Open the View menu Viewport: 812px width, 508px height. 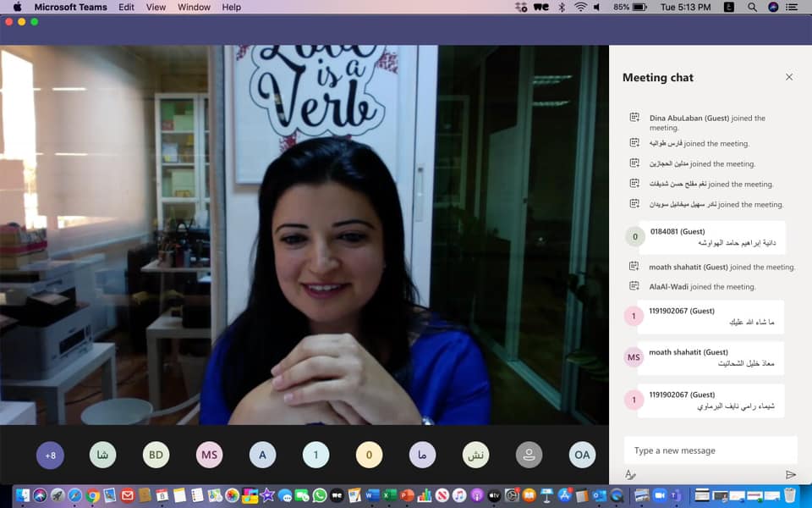(156, 7)
